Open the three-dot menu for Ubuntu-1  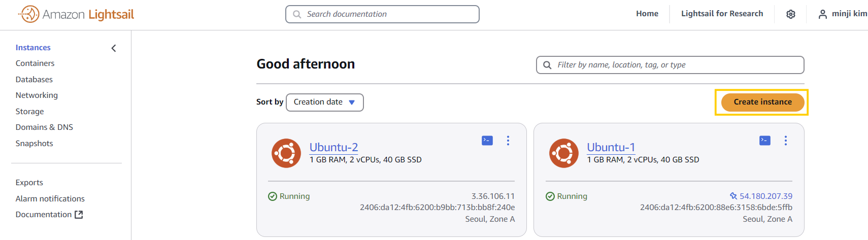click(786, 141)
